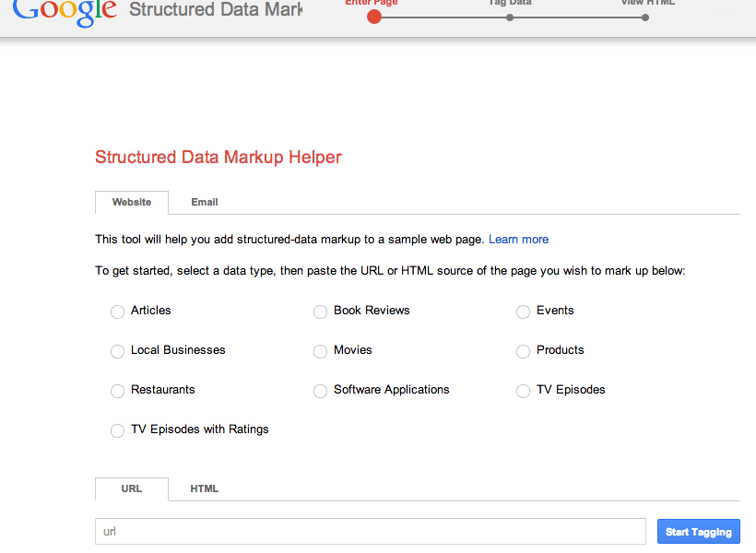Click the Enter Page step marker
Viewport: 756px width, 553px height.
pyautogui.click(x=373, y=17)
